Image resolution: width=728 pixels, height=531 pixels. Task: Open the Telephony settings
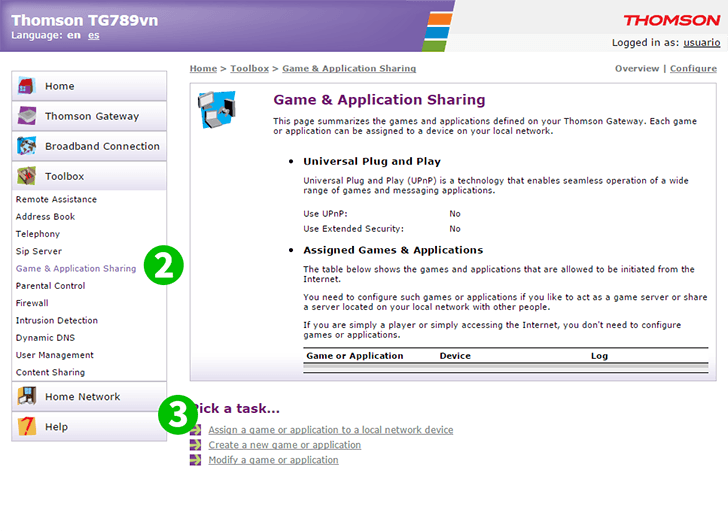click(38, 234)
